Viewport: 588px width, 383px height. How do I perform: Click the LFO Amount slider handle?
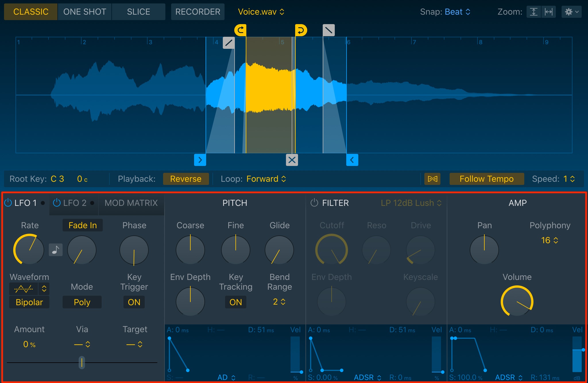point(82,363)
